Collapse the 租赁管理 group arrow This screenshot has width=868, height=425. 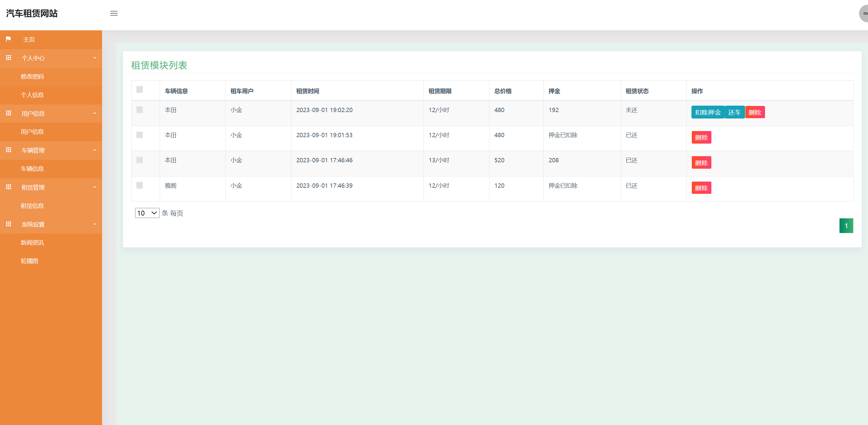(x=95, y=187)
